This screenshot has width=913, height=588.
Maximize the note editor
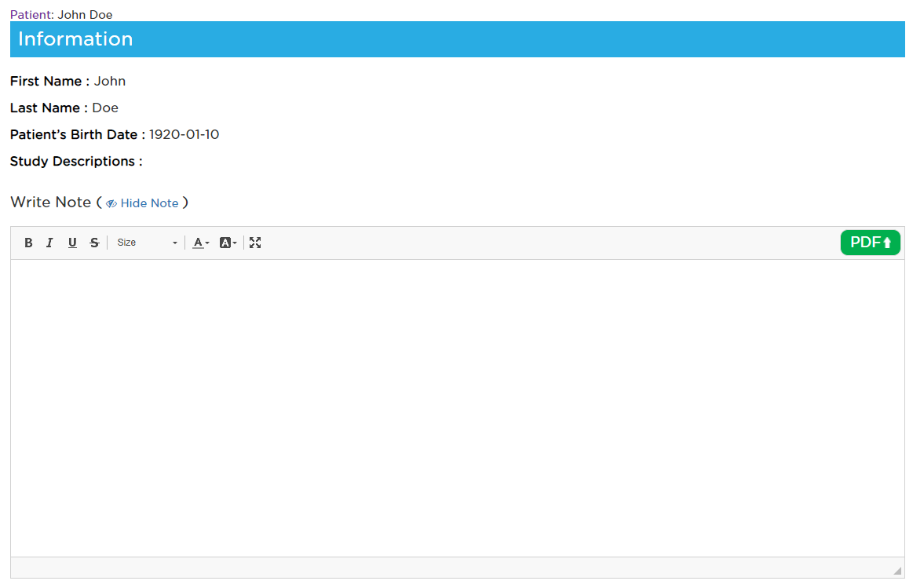255,243
